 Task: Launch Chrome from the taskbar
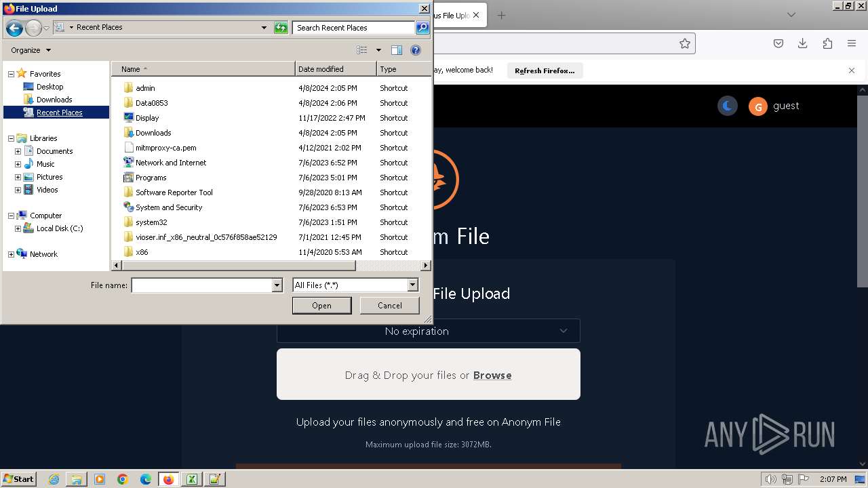coord(123,479)
